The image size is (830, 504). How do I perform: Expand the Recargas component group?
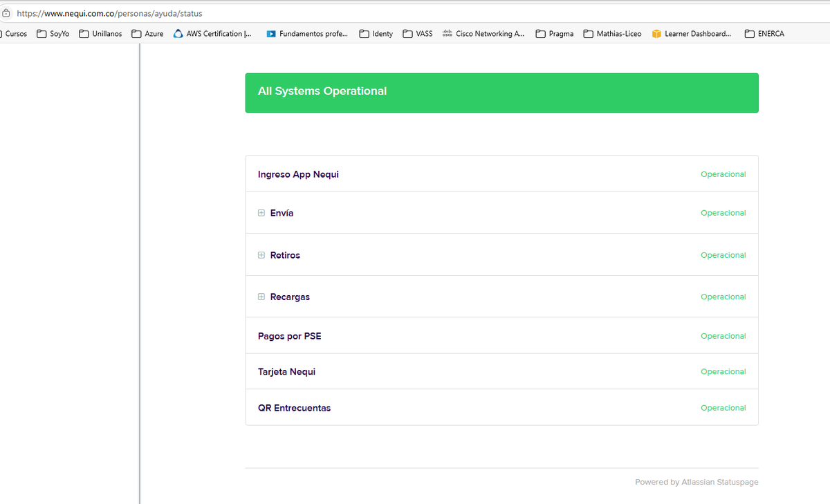click(261, 297)
